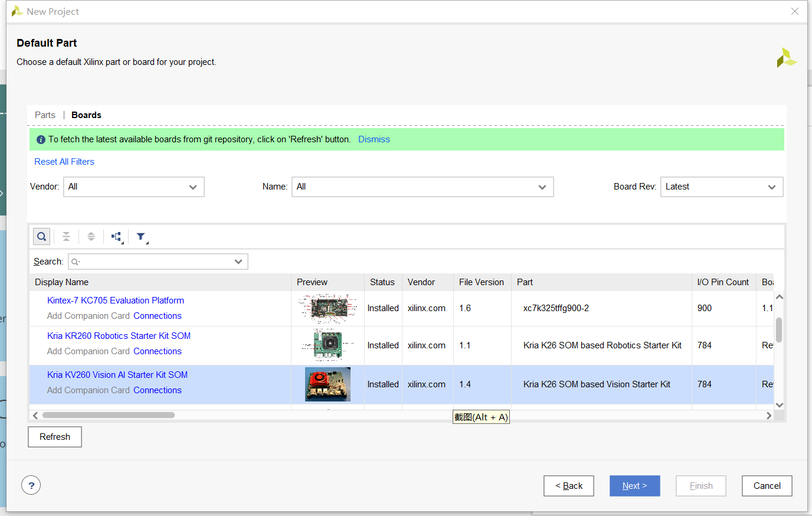
Task: Open the Name dropdown
Action: coord(423,187)
